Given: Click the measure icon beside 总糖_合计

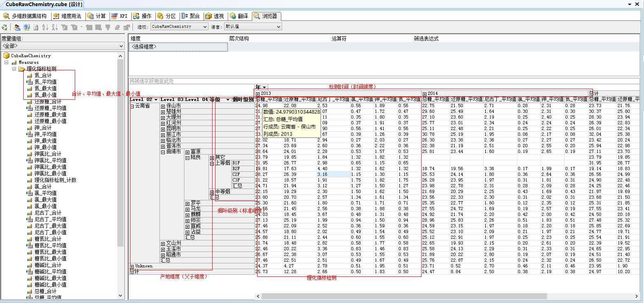Looking at the screenshot, I should click(29, 291).
